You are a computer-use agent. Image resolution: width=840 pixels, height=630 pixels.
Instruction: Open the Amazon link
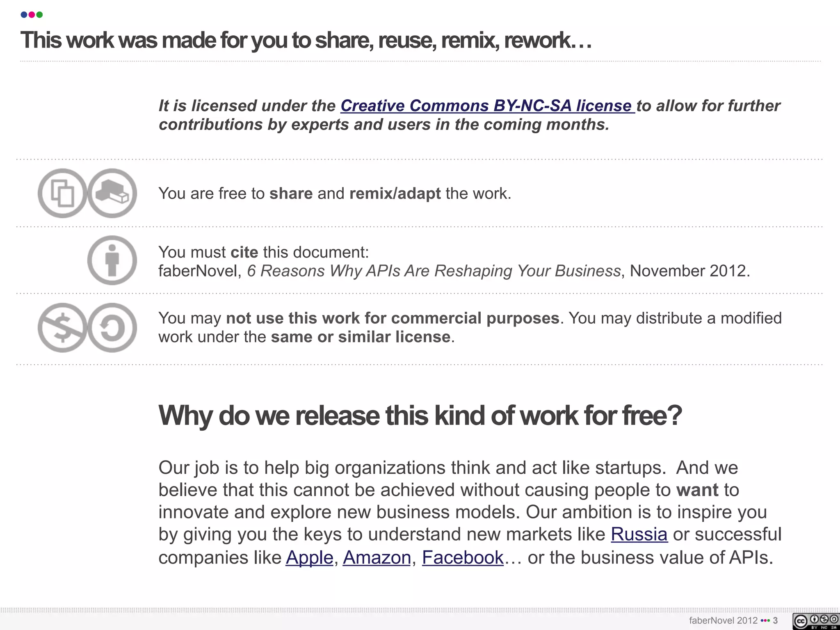coord(377,557)
